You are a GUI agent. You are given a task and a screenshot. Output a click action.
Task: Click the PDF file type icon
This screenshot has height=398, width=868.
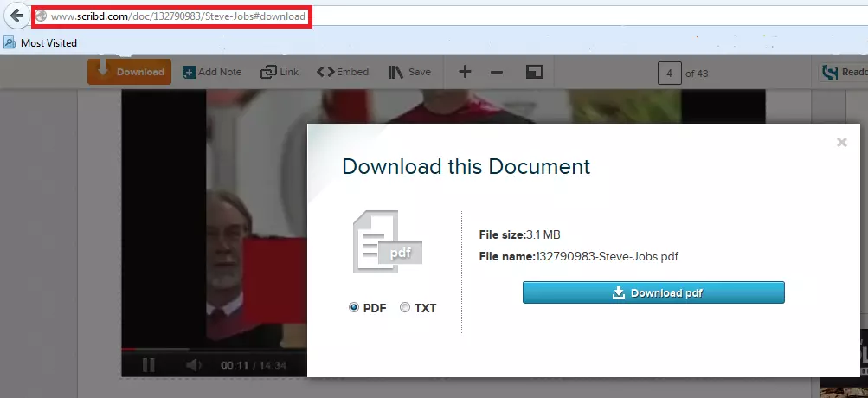386,242
